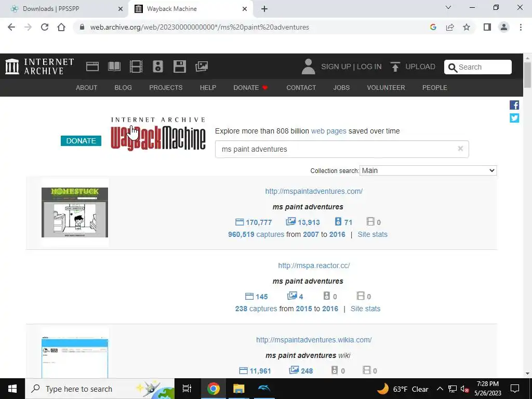
Task: Open PROJECTS menu item
Action: [166, 87]
